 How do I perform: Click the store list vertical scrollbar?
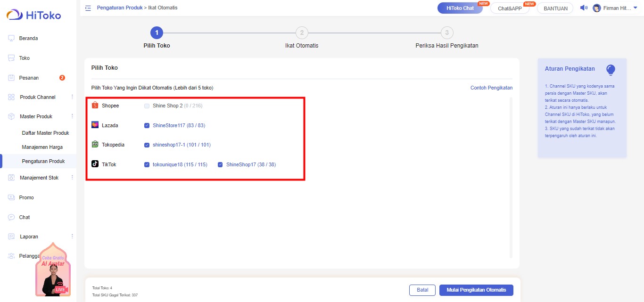(511, 178)
